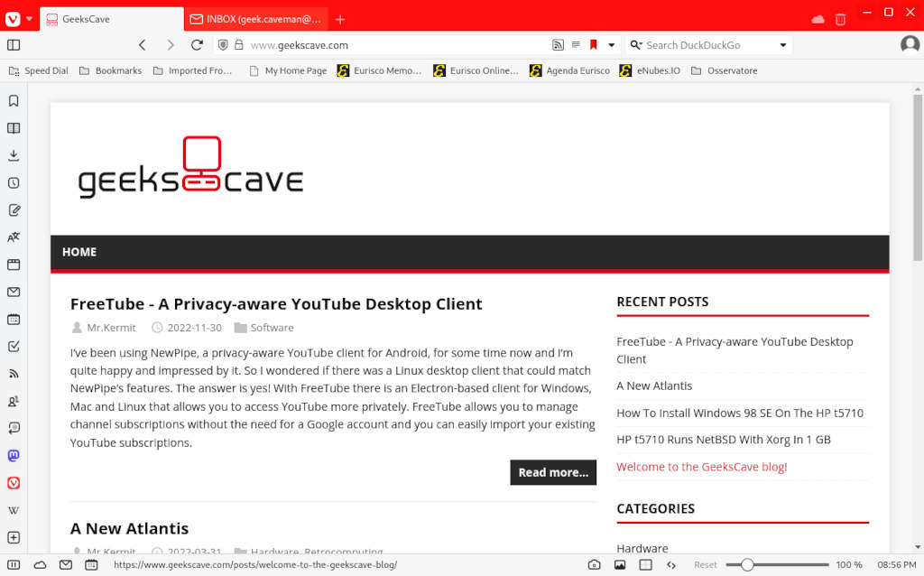Open the Downloads panel
The width and height of the screenshot is (924, 576).
(x=14, y=155)
